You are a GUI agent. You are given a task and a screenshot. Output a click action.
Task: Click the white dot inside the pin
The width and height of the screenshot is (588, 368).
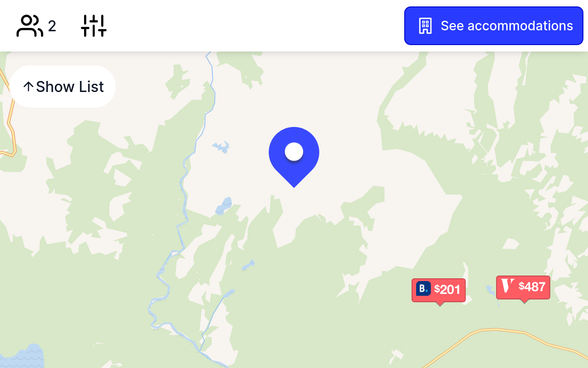pos(294,151)
